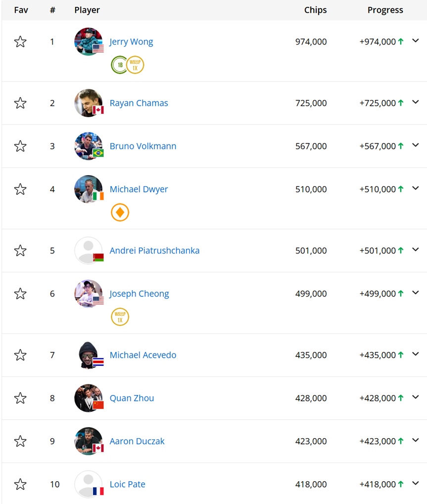Image resolution: width=427 pixels, height=504 pixels.
Task: Click the WSOP 1X badge under Joseph Cheong
Action: click(x=120, y=317)
